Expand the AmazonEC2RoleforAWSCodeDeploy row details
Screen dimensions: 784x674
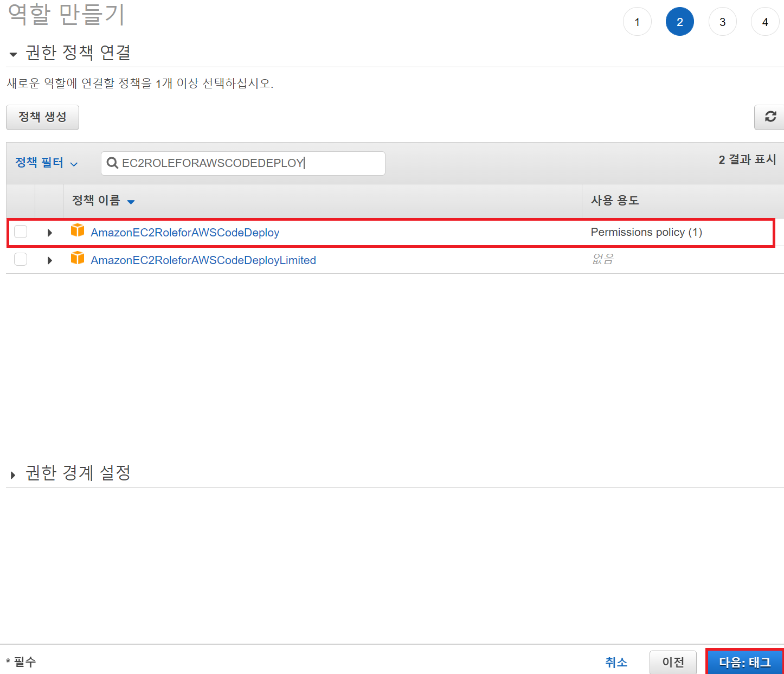[49, 233]
